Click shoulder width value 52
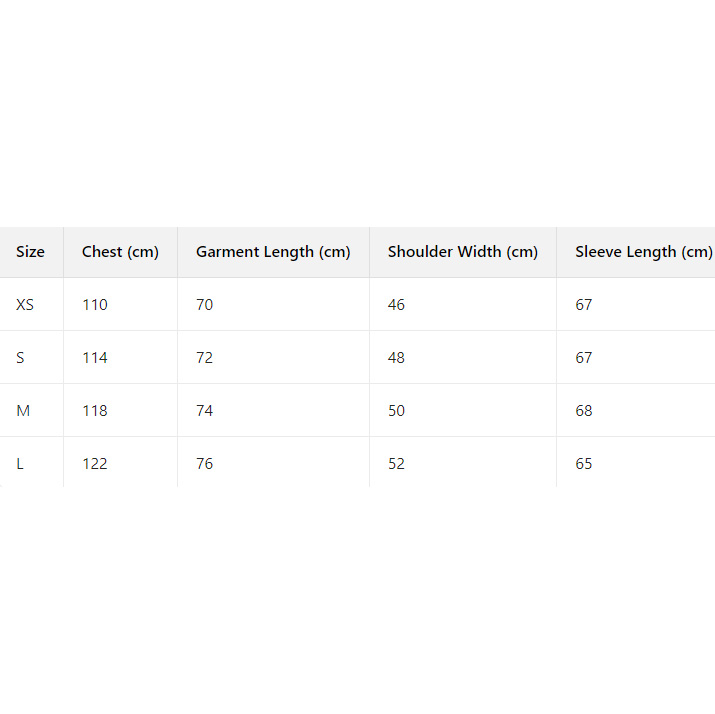The width and height of the screenshot is (715, 714). click(397, 463)
